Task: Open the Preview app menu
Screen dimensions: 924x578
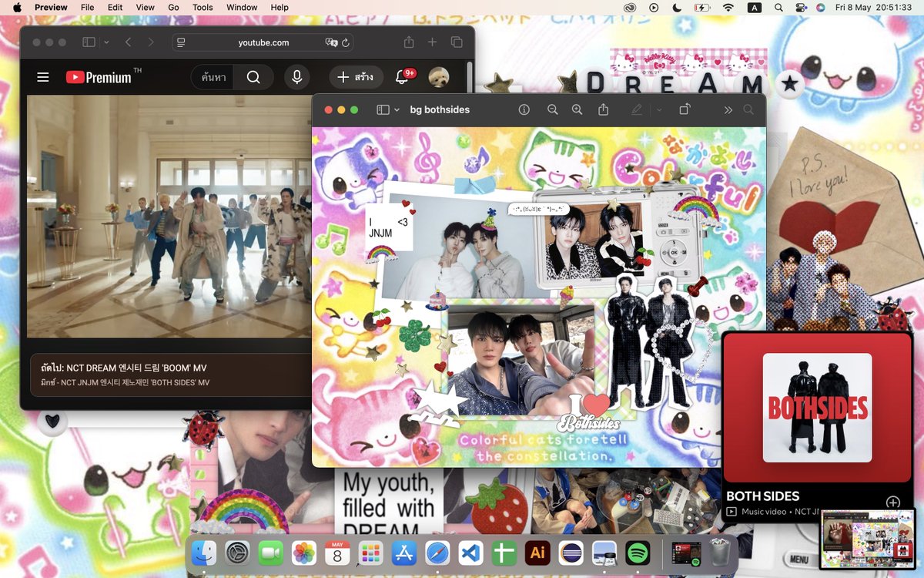Action: click(51, 7)
